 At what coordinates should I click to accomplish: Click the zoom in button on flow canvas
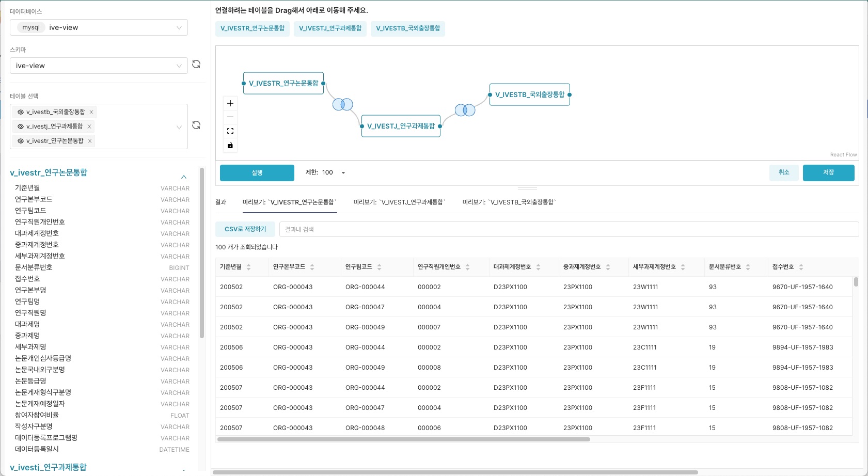click(230, 103)
